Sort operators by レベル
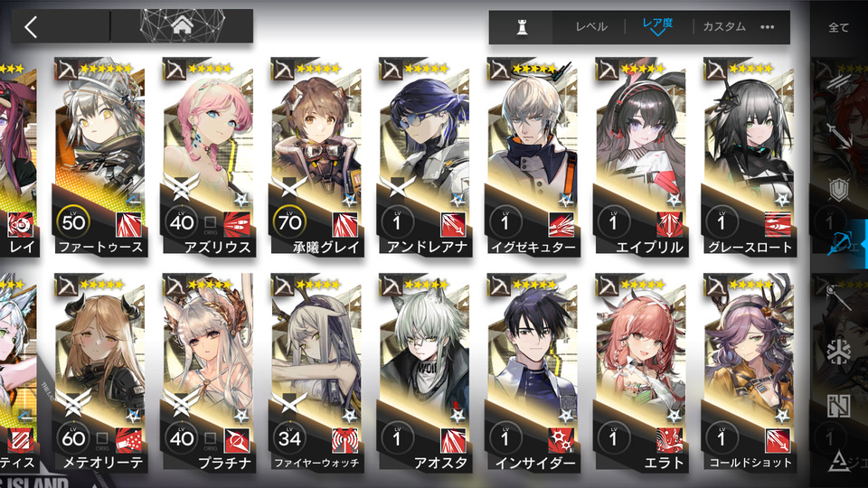 tap(591, 26)
